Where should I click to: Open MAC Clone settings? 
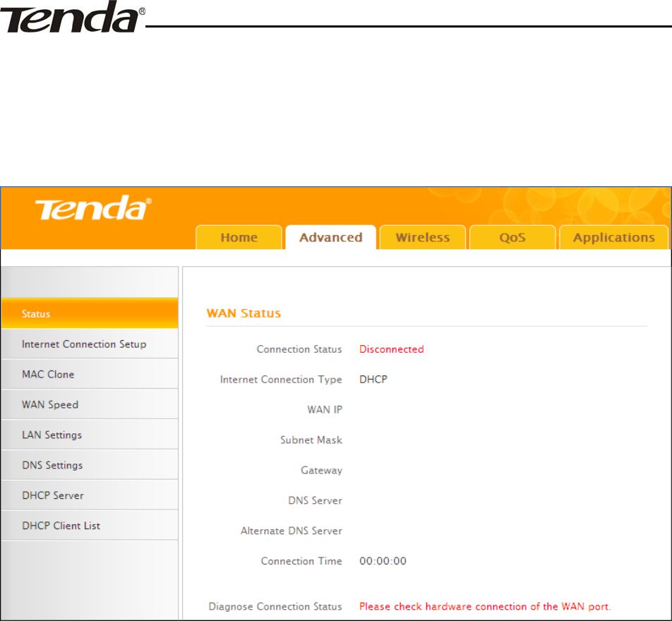coord(90,374)
